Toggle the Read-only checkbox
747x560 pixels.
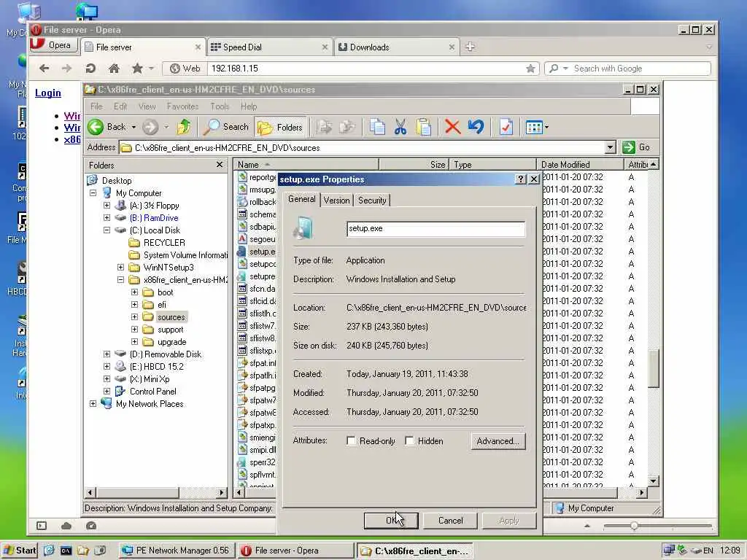click(351, 441)
